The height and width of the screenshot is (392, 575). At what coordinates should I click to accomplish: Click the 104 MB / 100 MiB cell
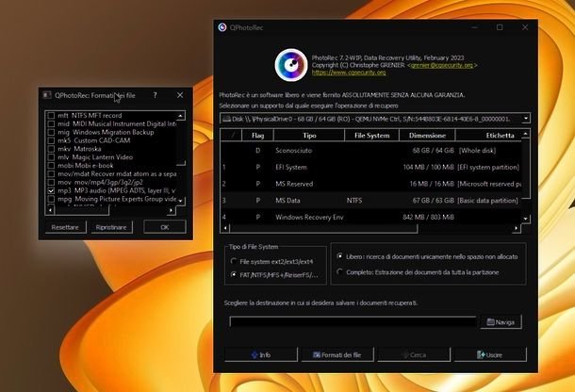(428, 167)
